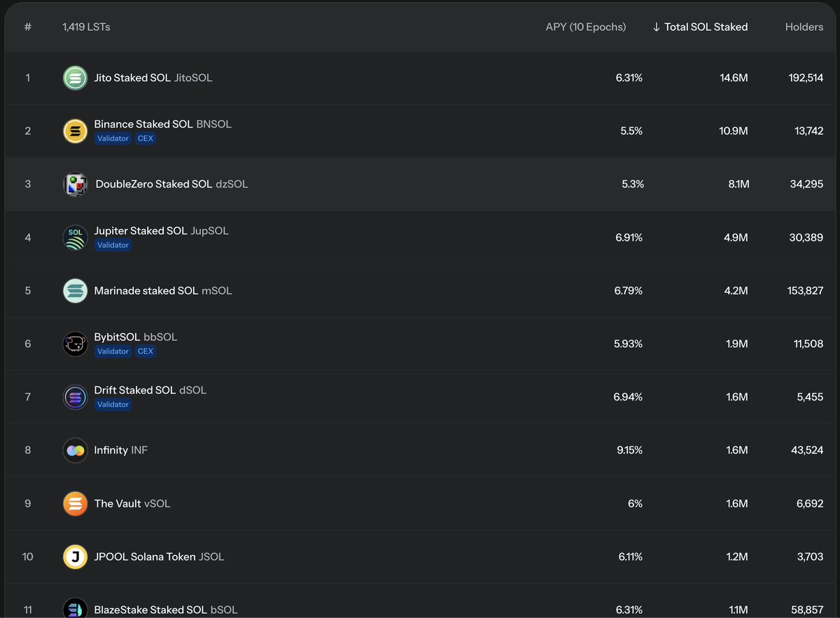Click the 10.9M total SOL staked value
The height and width of the screenshot is (618, 840).
pos(734,131)
